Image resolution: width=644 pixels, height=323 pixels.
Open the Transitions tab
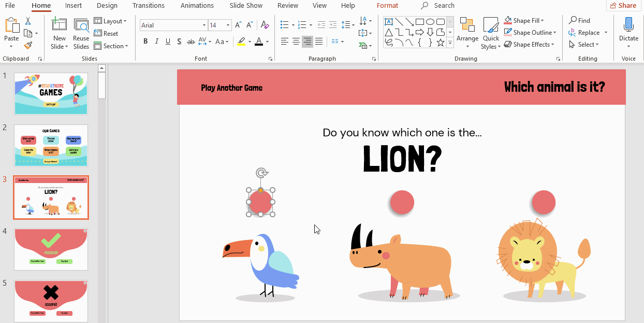click(x=149, y=6)
